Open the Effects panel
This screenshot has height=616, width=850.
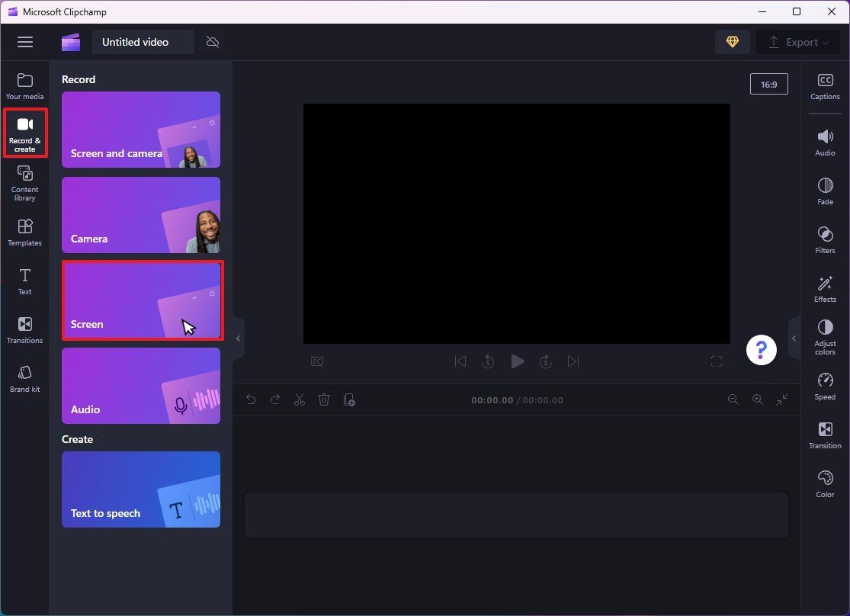pyautogui.click(x=824, y=288)
